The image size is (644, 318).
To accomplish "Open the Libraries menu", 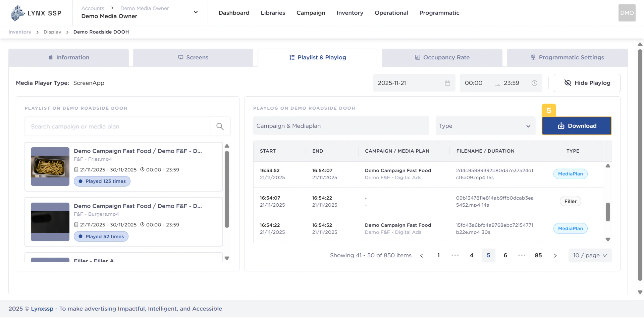I will 273,13.
